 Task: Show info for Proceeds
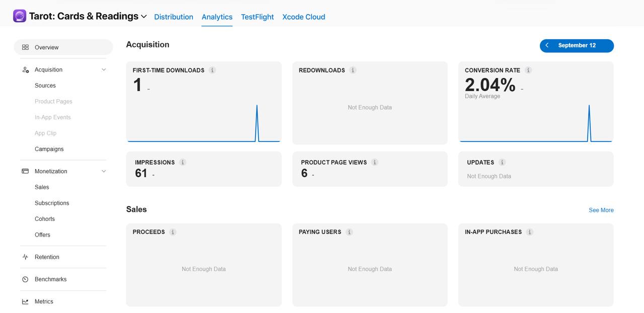[173, 232]
